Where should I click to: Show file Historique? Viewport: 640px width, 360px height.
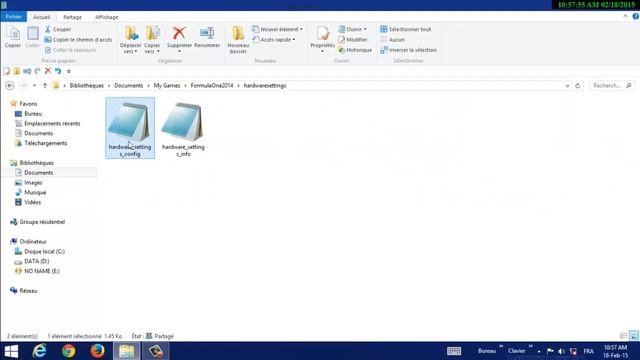click(355, 50)
